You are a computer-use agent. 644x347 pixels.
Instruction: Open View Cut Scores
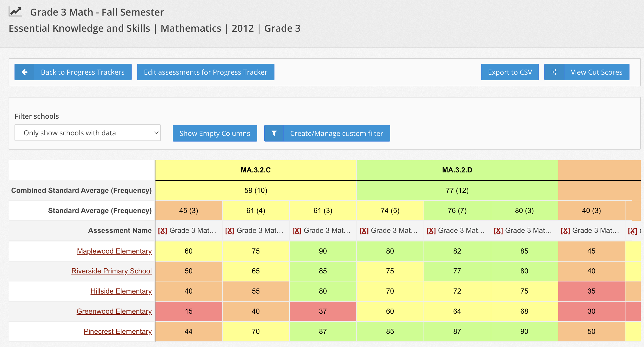coord(587,72)
